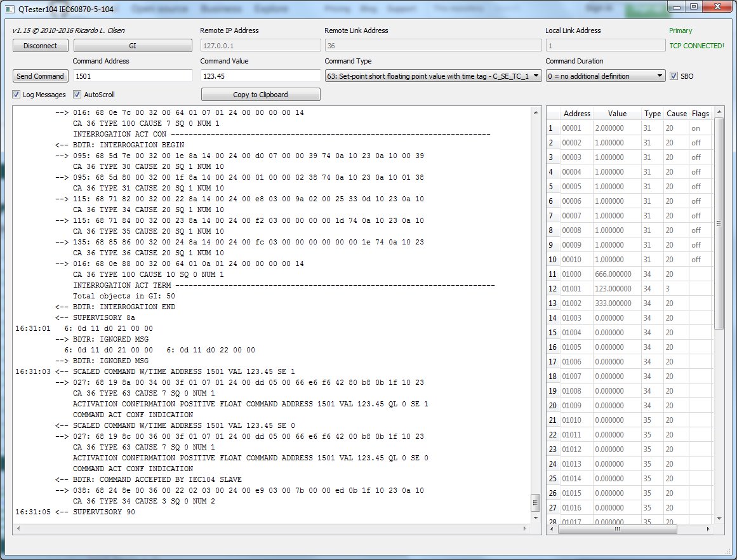The height and width of the screenshot is (560, 737).
Task: Click table horizontal scroll right arrow
Action: pos(708,529)
